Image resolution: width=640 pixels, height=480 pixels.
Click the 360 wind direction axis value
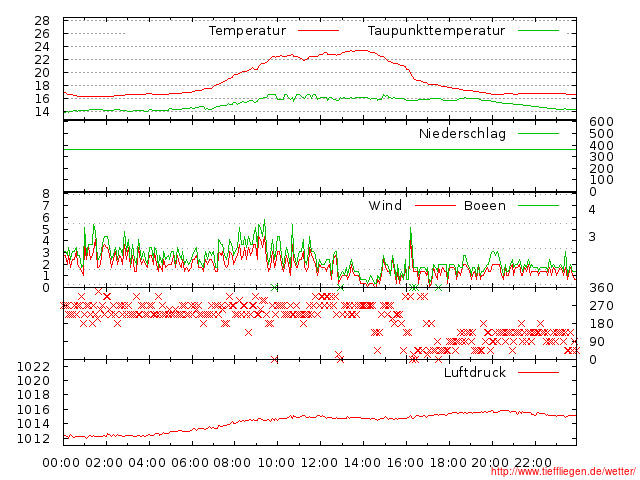pyautogui.click(x=601, y=288)
